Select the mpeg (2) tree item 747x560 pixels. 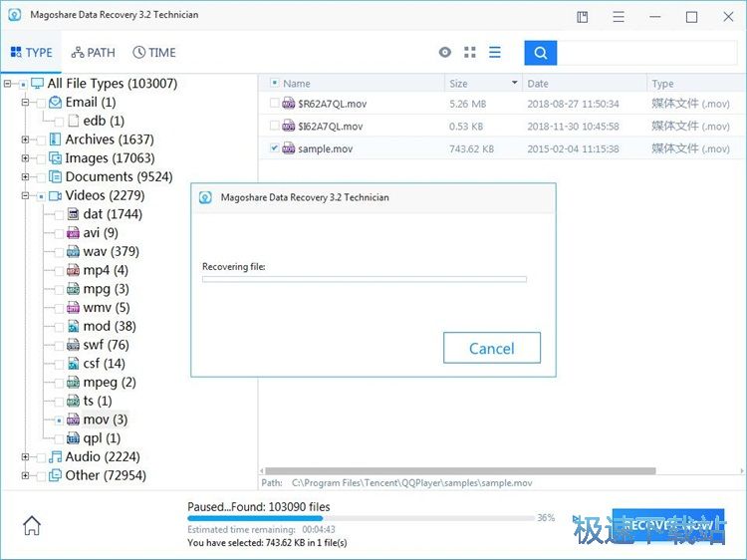coord(110,383)
